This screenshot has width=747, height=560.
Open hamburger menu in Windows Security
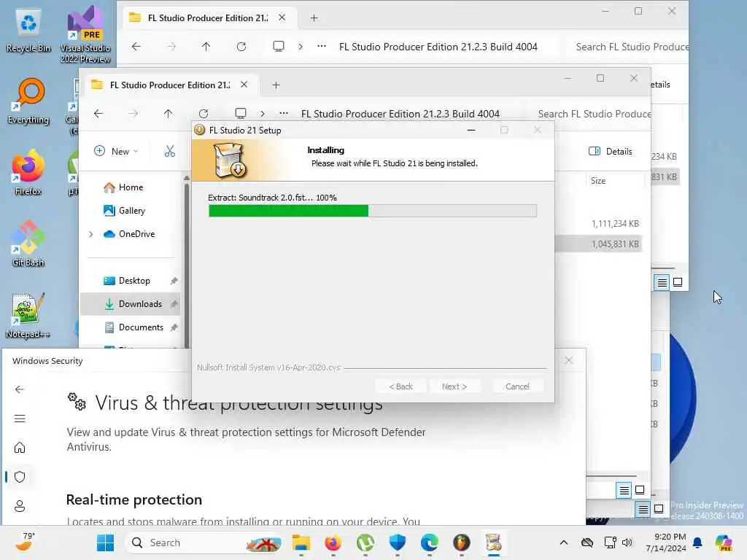tap(20, 419)
